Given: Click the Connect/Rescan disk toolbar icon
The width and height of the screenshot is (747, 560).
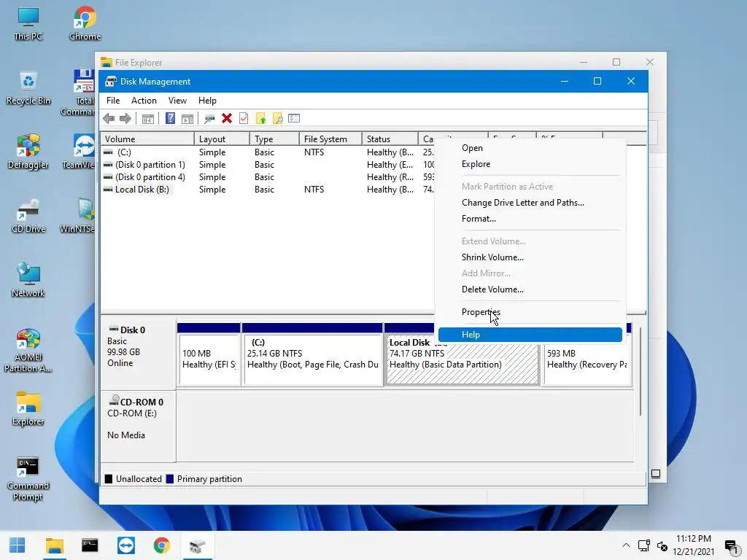Looking at the screenshot, I should click(209, 119).
